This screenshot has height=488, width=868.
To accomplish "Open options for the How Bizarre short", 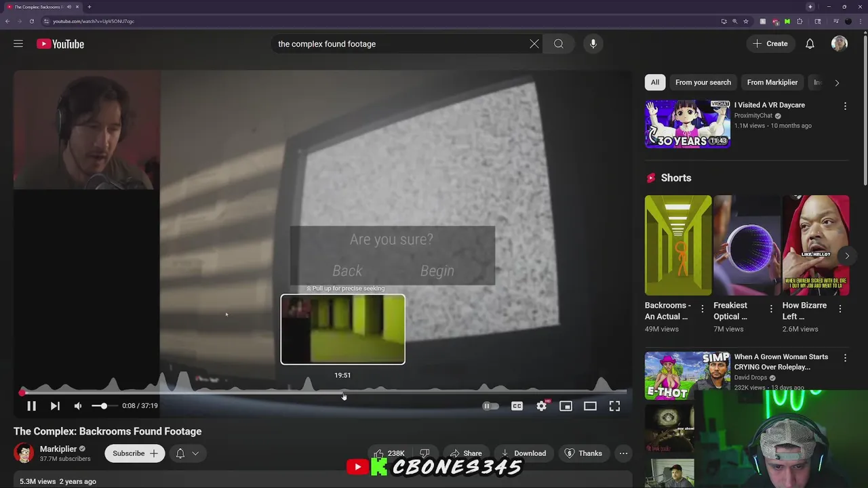I will 840,309.
